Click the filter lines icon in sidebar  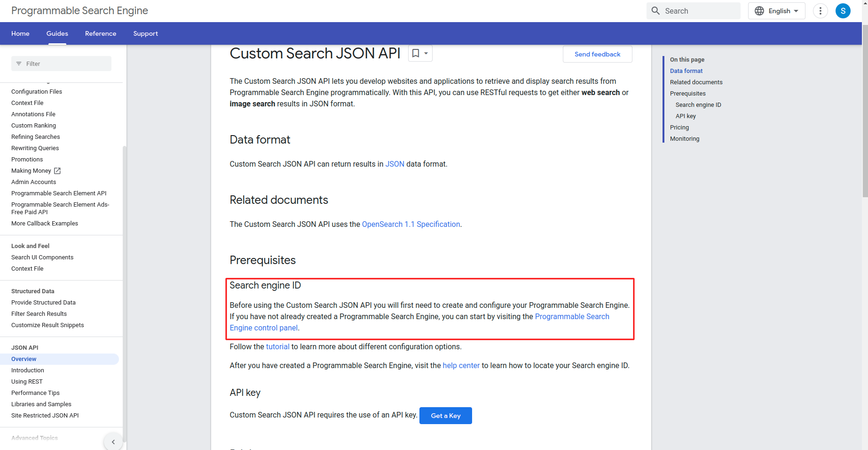(19, 64)
